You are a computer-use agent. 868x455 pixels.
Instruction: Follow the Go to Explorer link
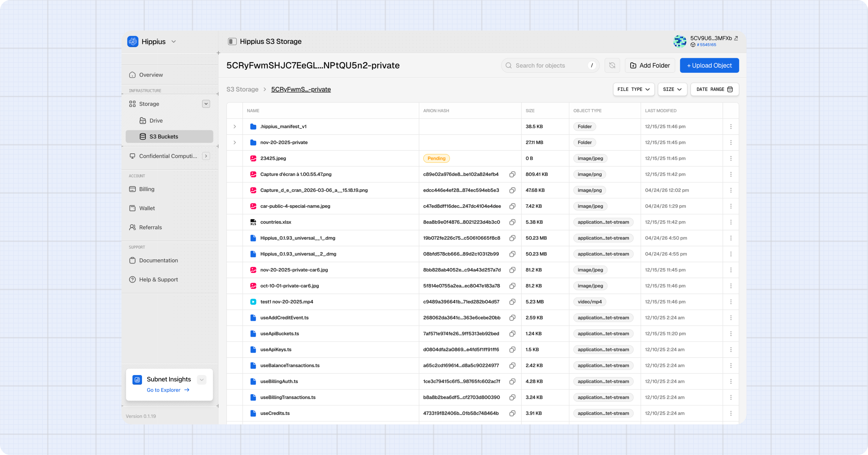168,390
